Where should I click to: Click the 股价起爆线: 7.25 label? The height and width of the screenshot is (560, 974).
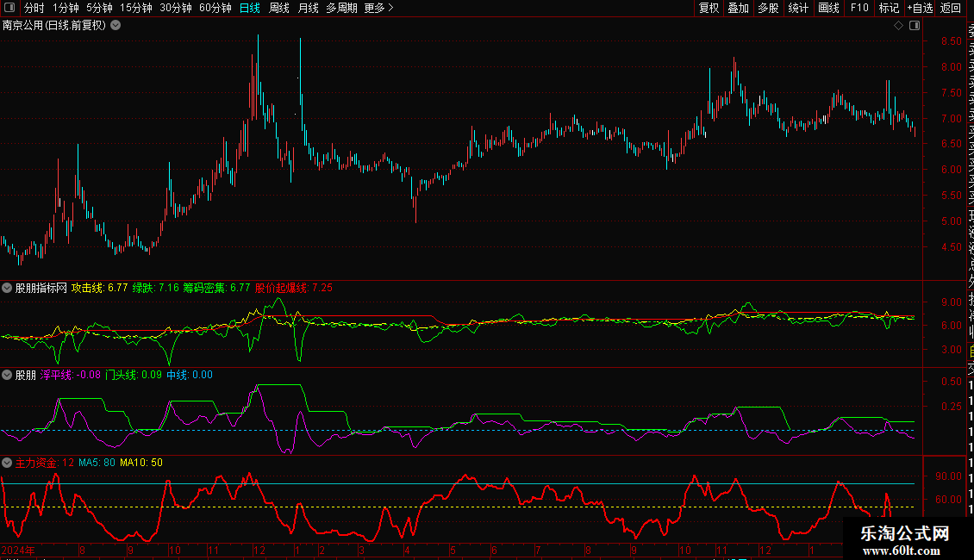tap(294, 288)
